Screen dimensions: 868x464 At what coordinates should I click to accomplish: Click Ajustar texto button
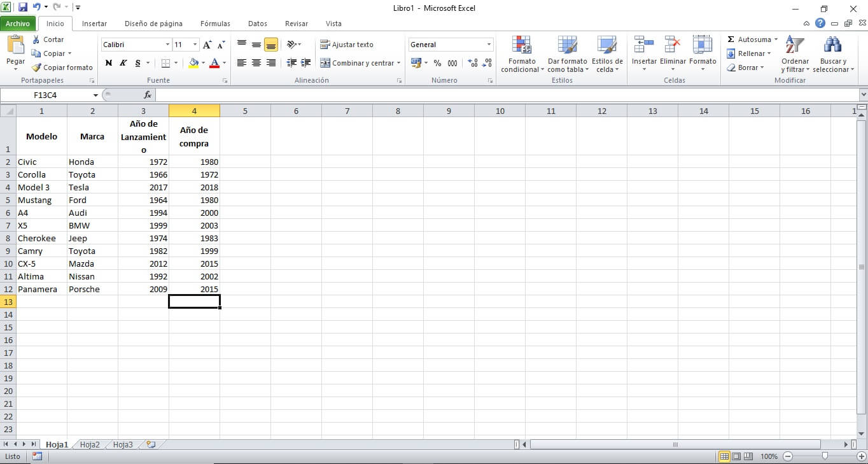tap(347, 45)
